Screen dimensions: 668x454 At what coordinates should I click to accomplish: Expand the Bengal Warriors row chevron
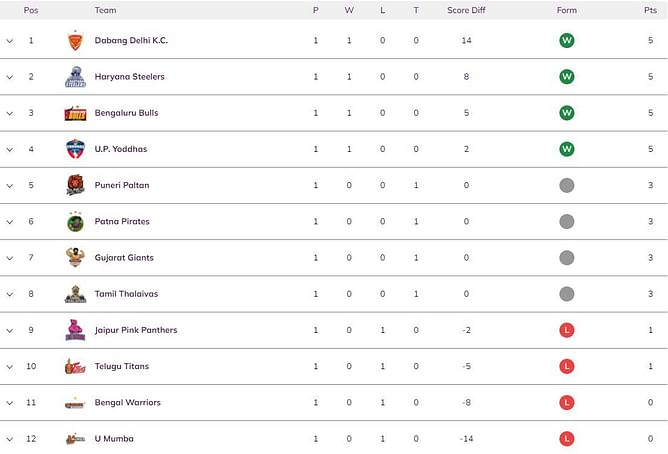tap(10, 403)
